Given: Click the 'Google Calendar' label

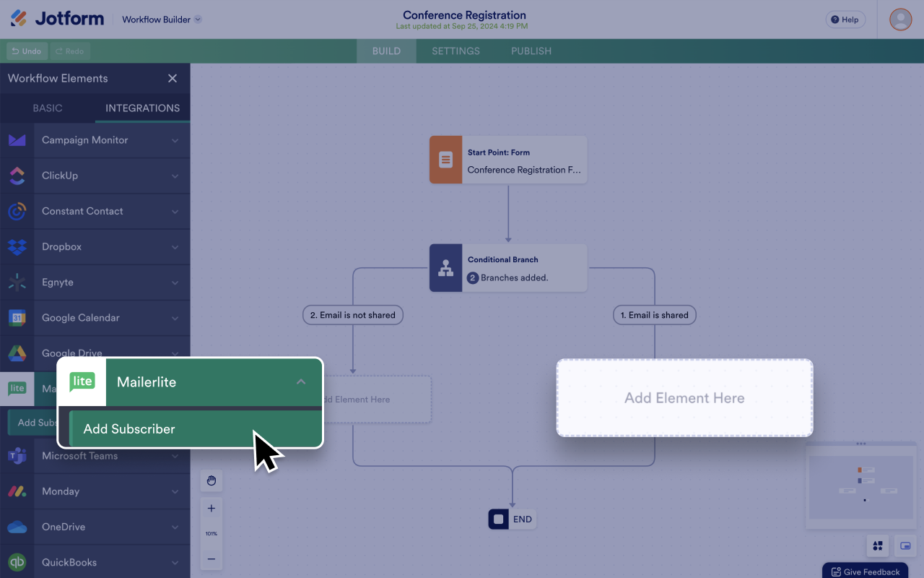Looking at the screenshot, I should [81, 318].
